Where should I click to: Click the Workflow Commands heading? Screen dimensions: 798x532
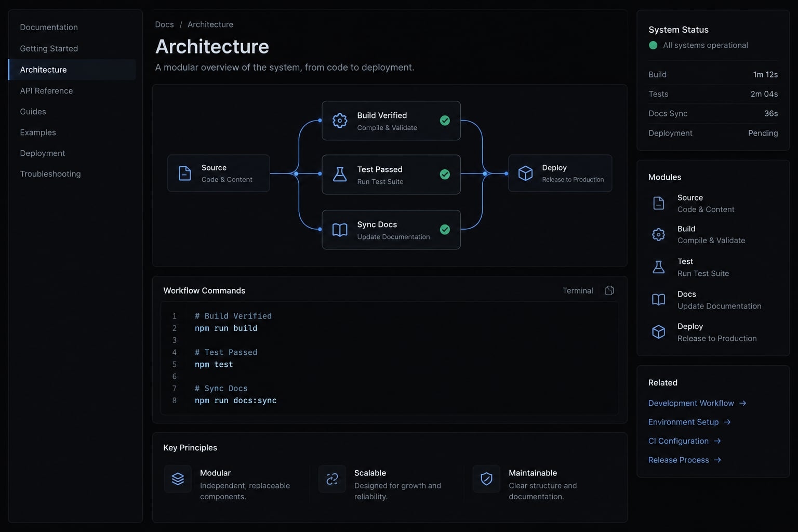point(204,290)
